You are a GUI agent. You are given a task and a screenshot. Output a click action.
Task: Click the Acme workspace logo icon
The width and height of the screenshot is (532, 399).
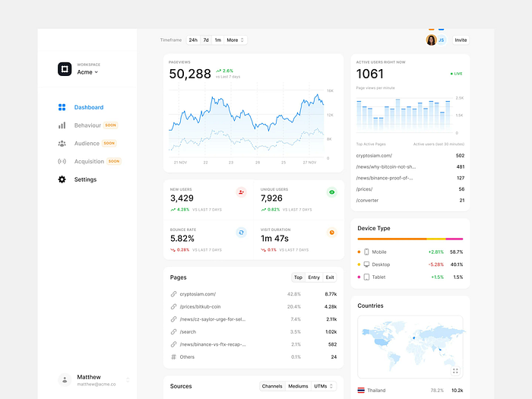[x=65, y=69]
